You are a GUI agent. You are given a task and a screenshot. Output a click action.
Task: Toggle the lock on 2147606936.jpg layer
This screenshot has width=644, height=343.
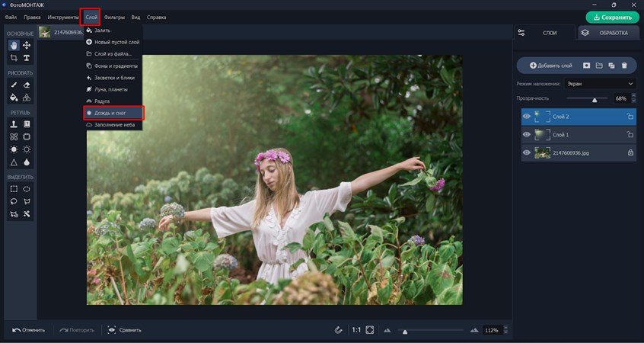pyautogui.click(x=630, y=153)
